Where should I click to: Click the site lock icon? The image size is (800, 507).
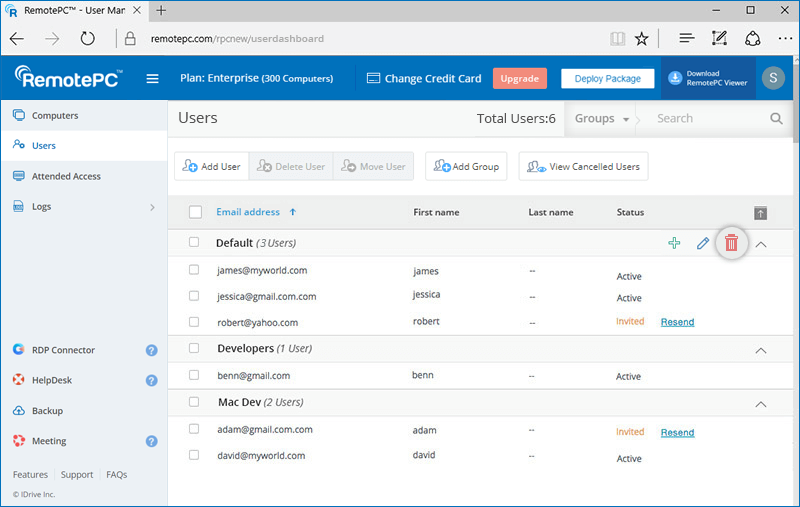(130, 38)
